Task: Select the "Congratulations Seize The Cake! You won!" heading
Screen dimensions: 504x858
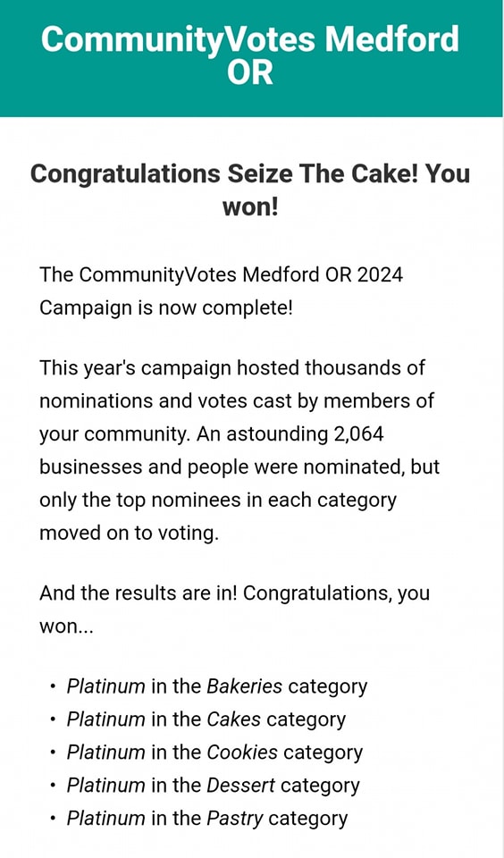Action: coord(250,189)
